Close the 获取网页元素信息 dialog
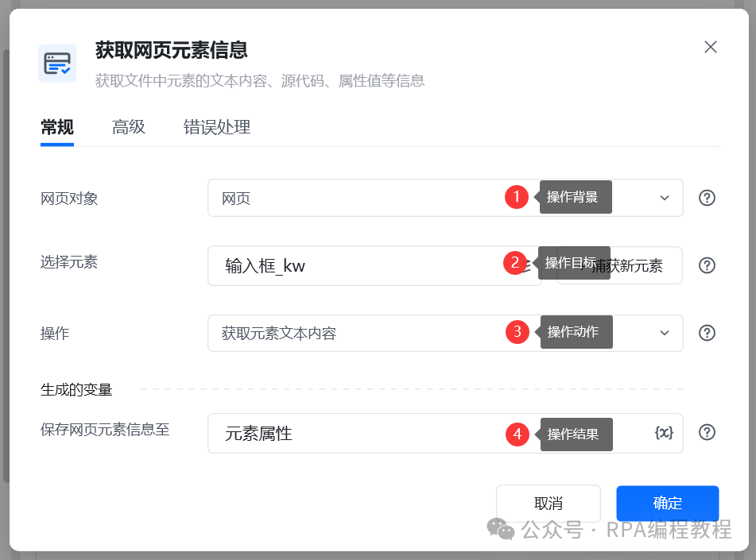 (711, 47)
